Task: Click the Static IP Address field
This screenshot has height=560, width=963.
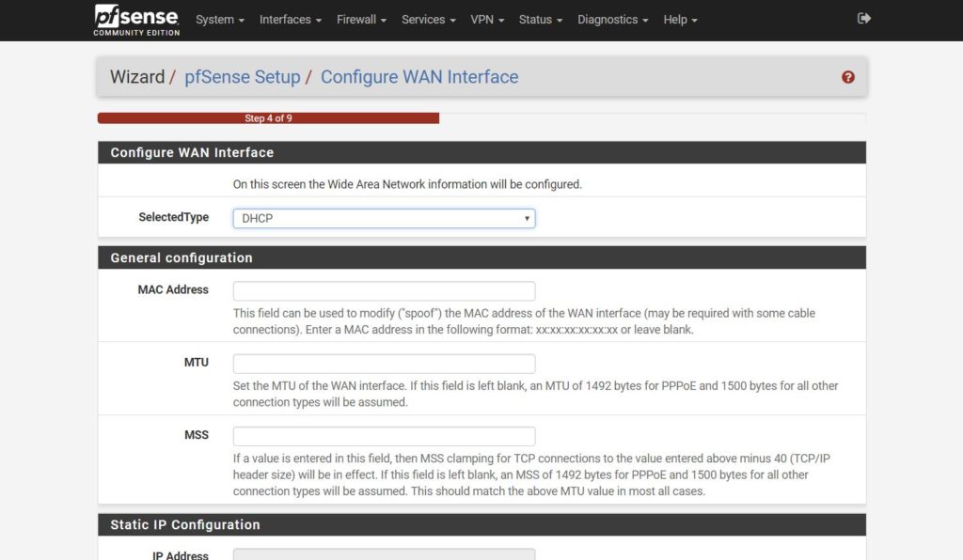Action: (x=384, y=554)
